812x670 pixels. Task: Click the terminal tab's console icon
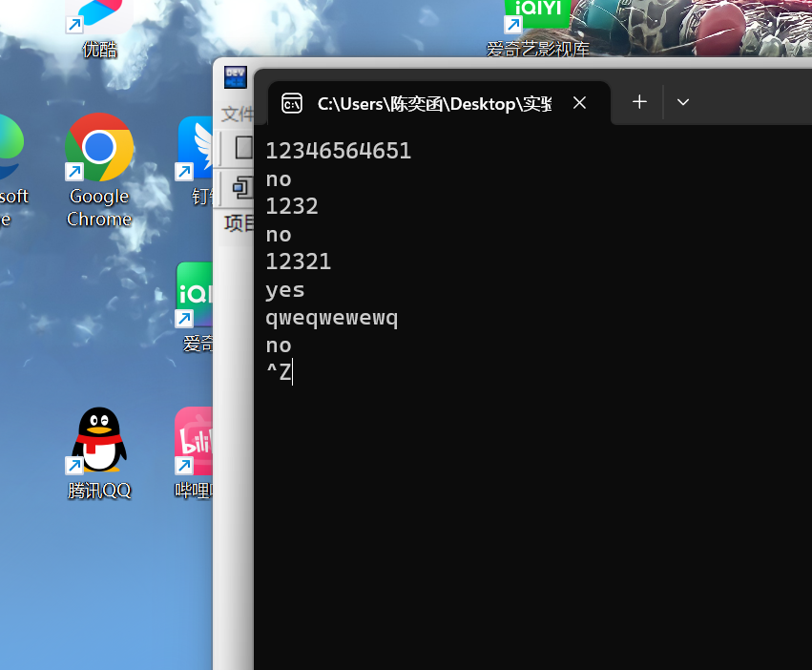[292, 104]
